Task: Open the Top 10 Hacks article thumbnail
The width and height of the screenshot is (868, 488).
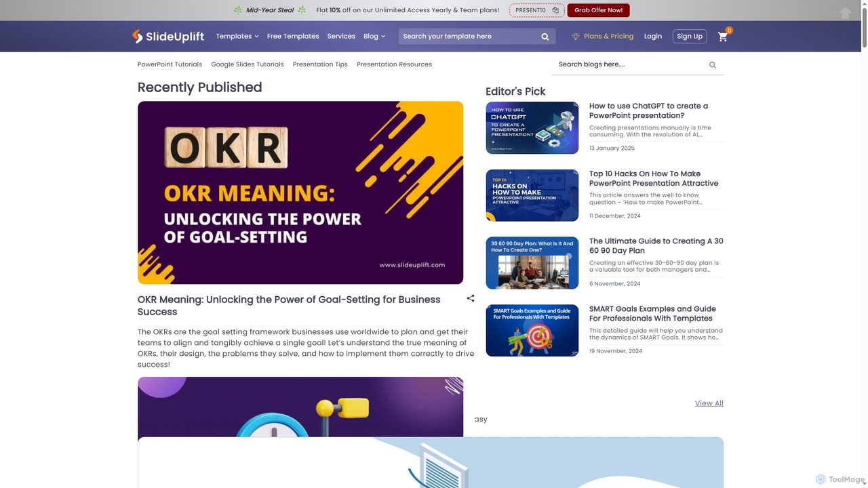Action: pyautogui.click(x=532, y=195)
